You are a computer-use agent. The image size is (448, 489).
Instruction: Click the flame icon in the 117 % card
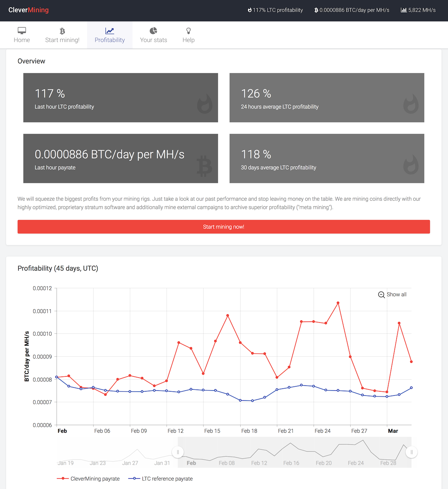tap(205, 104)
